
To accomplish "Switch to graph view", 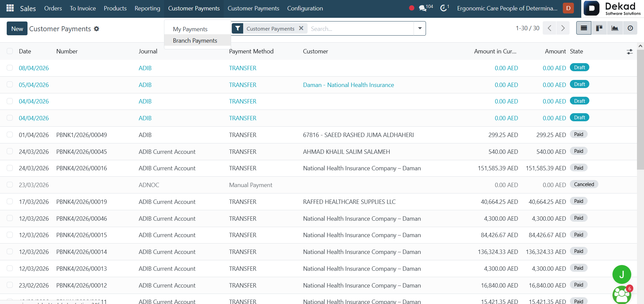I will pyautogui.click(x=615, y=28).
